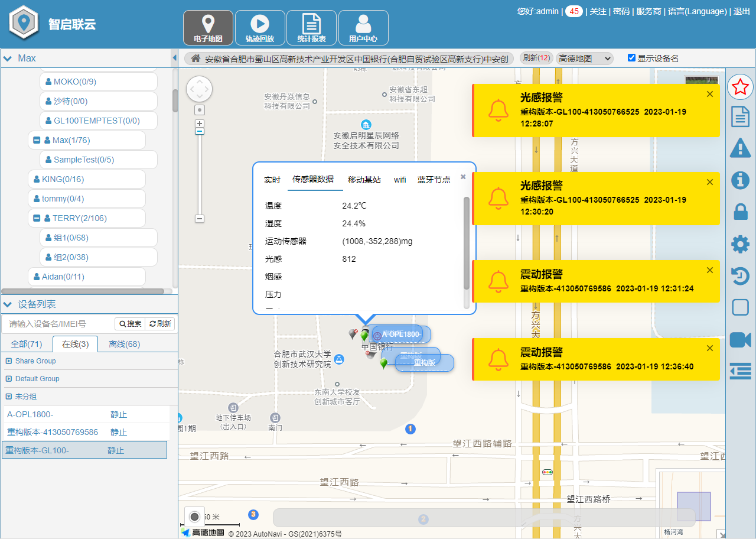This screenshot has height=539, width=756.
Task: Collapse the Max device tree panel
Action: (8, 58)
